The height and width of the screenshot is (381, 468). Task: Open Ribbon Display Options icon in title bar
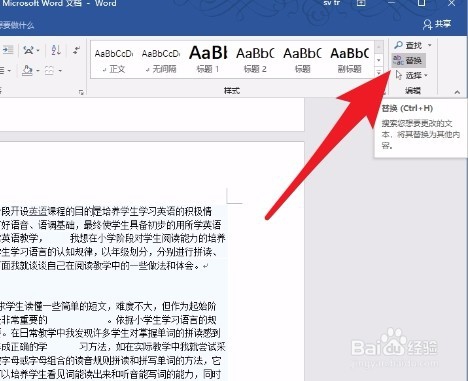(361, 3)
